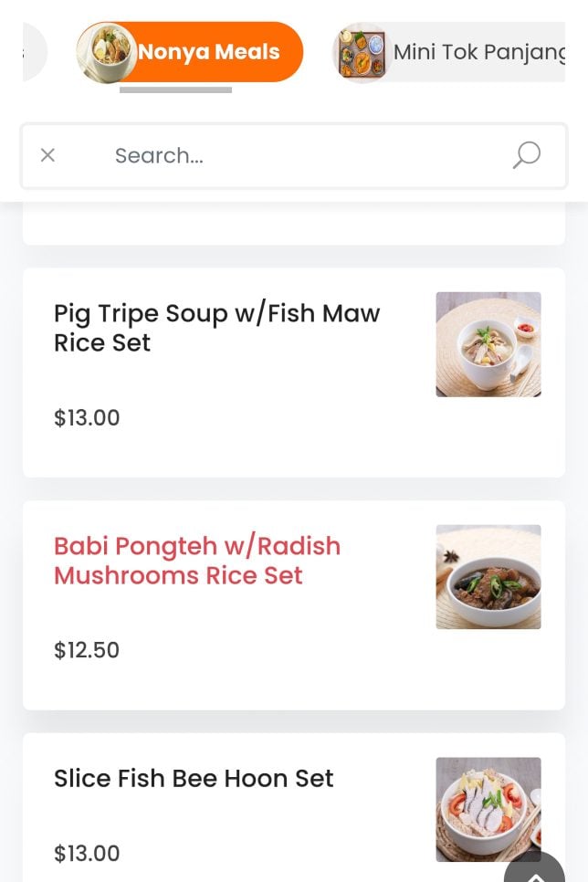Select the Nonya Meals category tab

210,52
